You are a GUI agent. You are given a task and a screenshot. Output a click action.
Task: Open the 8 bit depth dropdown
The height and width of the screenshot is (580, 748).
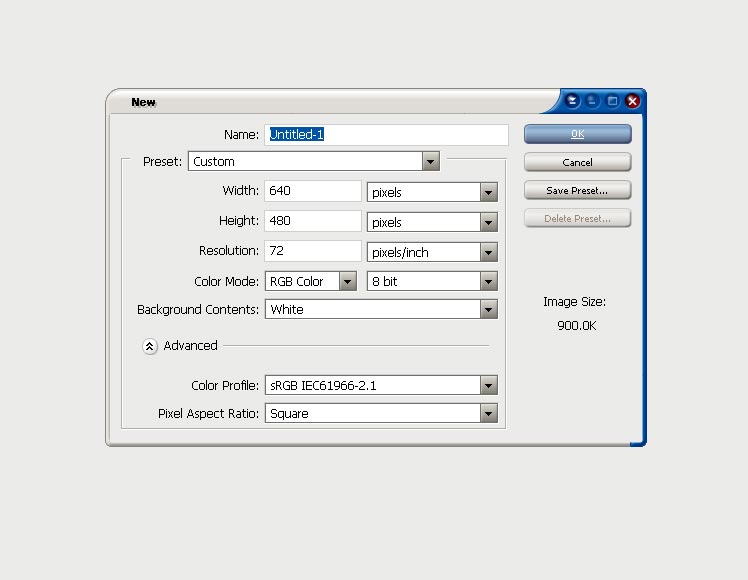click(432, 281)
